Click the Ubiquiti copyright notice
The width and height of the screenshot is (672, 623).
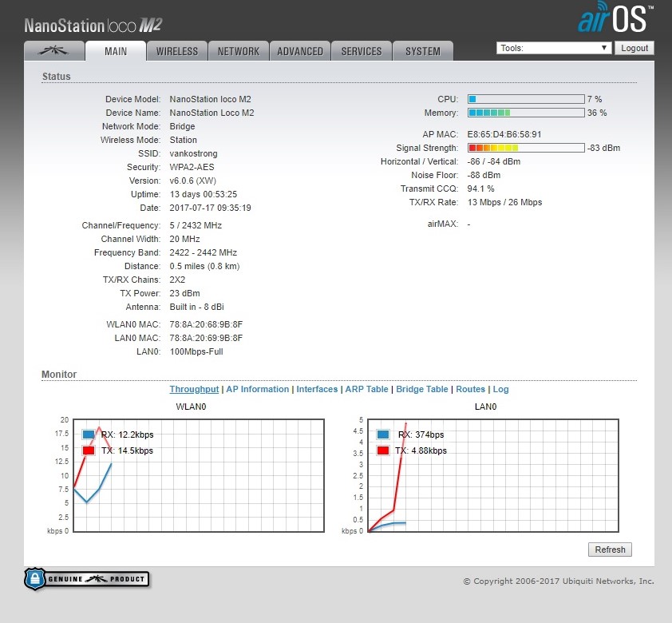click(559, 581)
